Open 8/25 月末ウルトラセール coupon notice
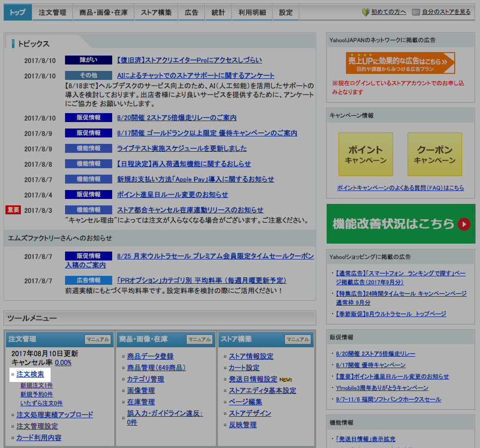Image resolution: width=480 pixels, height=448 pixels. coord(215,256)
